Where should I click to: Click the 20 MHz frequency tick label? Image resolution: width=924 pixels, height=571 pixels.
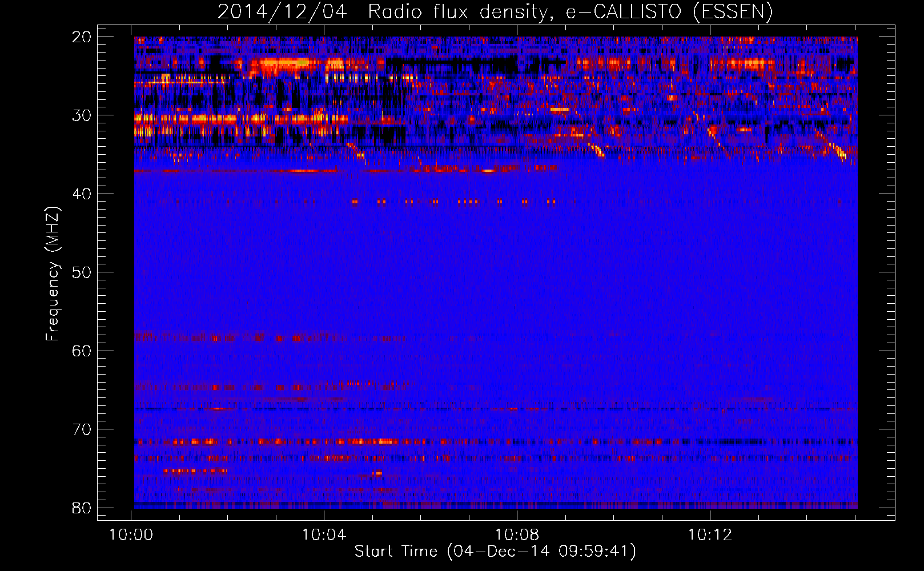point(82,37)
